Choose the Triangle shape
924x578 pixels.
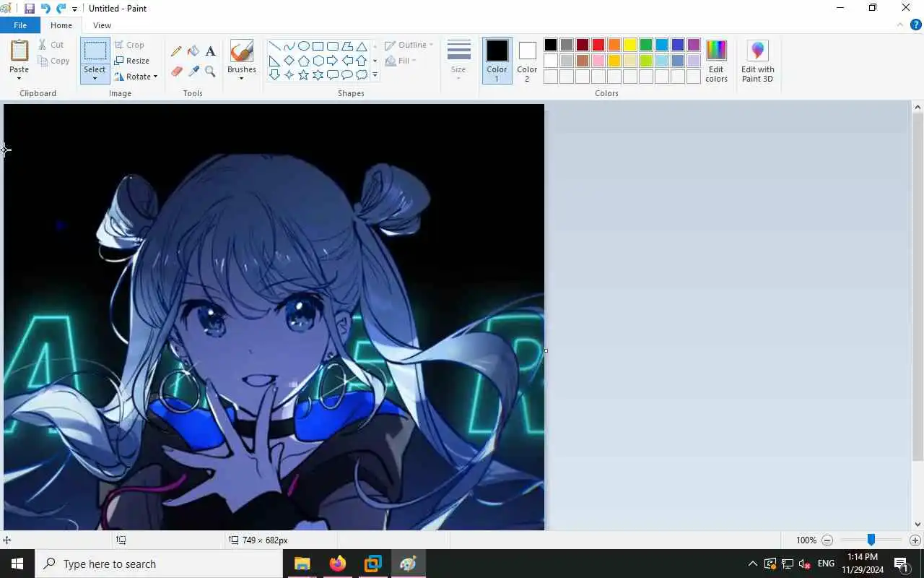pos(361,46)
